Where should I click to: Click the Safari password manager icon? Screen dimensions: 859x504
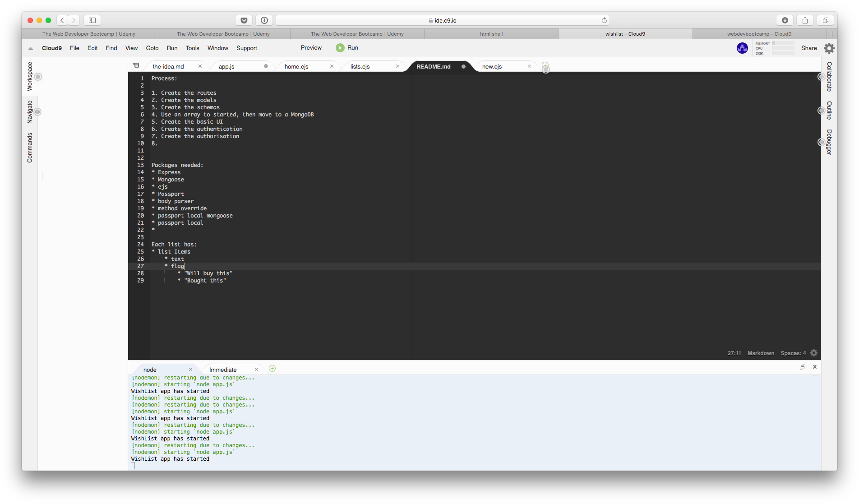coord(264,20)
